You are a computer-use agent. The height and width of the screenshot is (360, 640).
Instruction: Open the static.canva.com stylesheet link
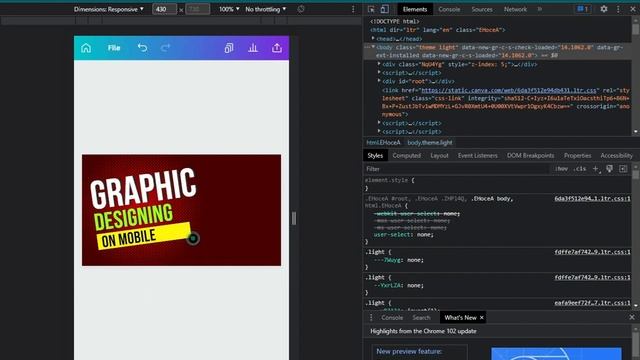coord(509,90)
